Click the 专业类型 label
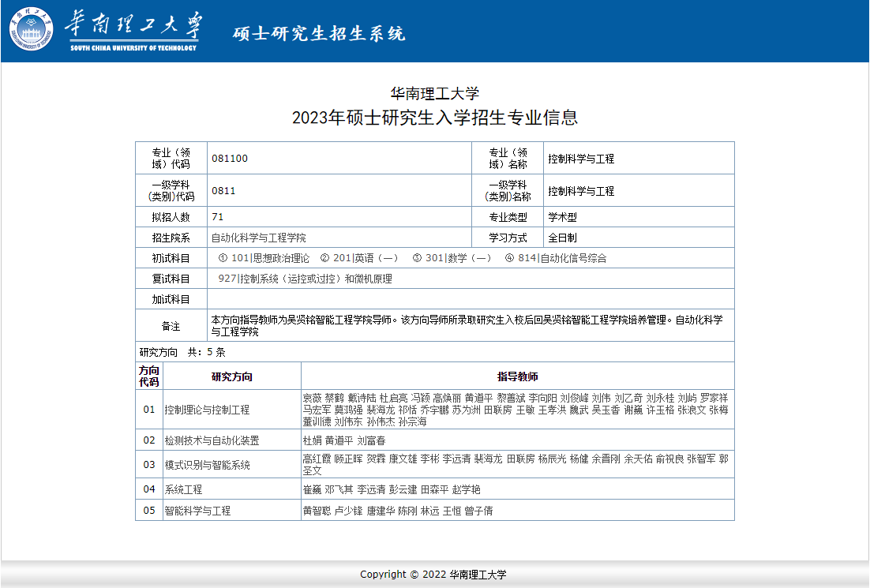870x588 pixels. (x=508, y=217)
